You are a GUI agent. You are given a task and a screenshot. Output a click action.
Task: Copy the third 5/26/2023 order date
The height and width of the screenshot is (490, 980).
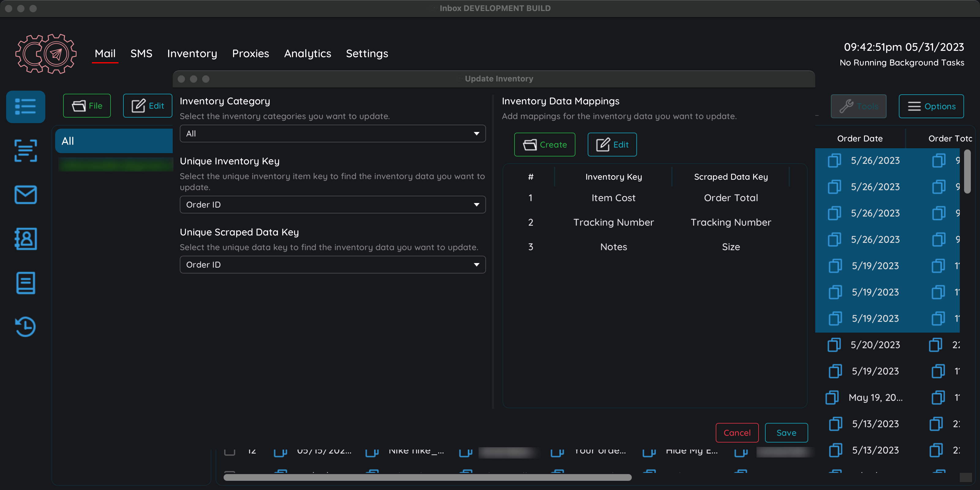click(834, 213)
